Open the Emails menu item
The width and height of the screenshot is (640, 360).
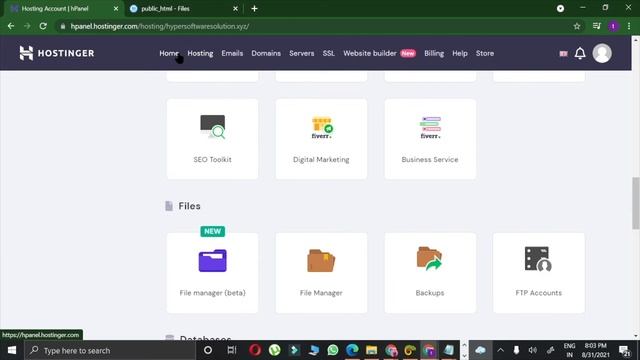[x=232, y=53]
